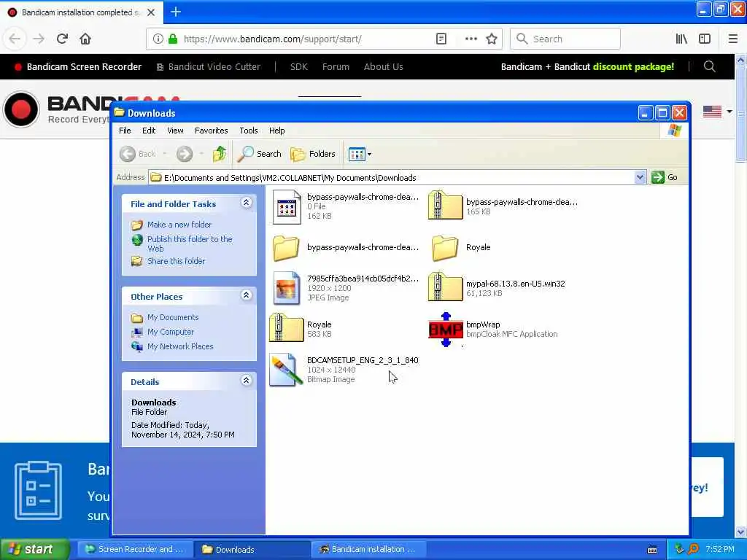Select the bypass-paywalls-chrome-clean folder icon

(x=286, y=248)
